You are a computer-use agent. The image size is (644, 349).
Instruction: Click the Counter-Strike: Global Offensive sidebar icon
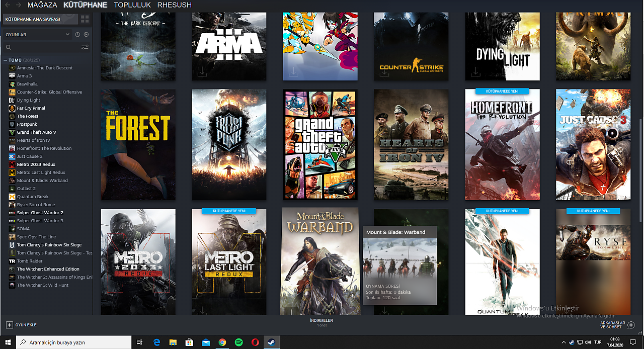[x=12, y=92]
